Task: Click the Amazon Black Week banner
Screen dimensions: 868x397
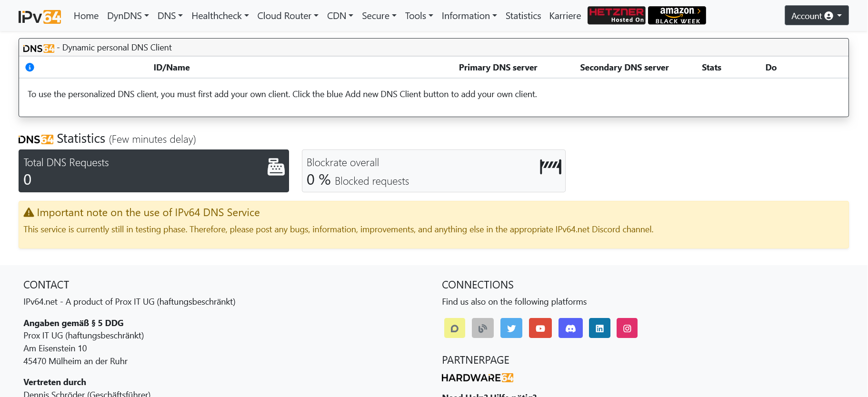Action: (x=677, y=15)
